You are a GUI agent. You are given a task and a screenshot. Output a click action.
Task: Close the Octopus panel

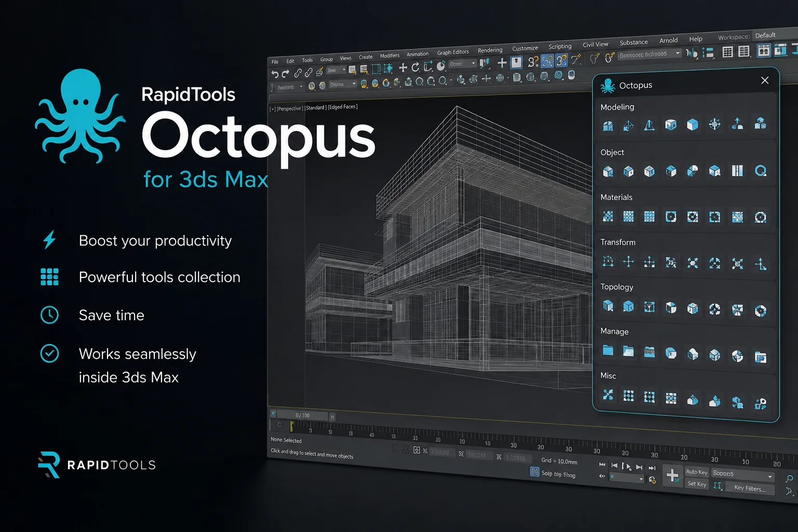[x=765, y=80]
